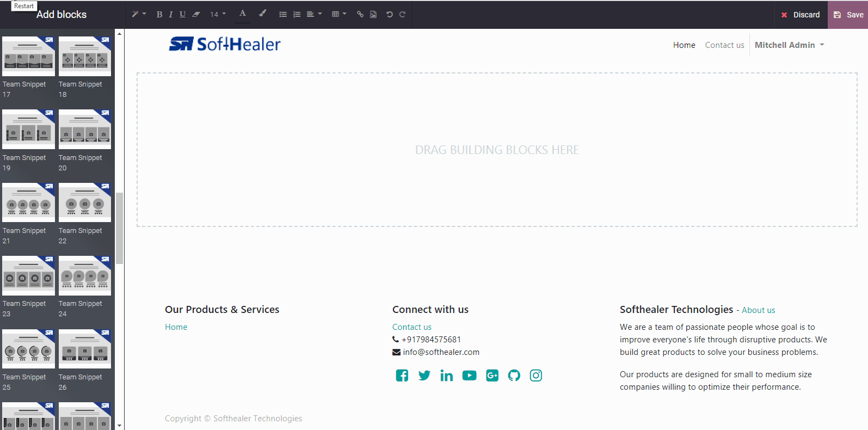Open the footer Contact us link
Screen dimensions: 868x430
(x=412, y=327)
